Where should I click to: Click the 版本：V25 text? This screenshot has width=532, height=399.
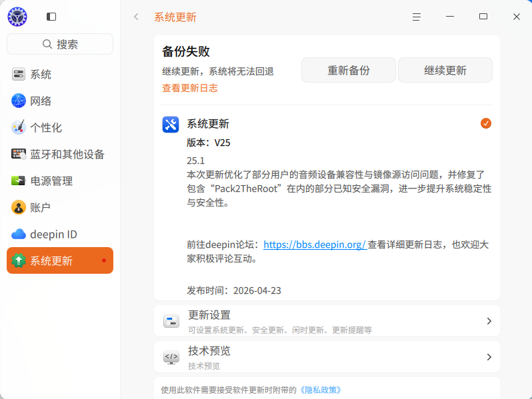[208, 143]
